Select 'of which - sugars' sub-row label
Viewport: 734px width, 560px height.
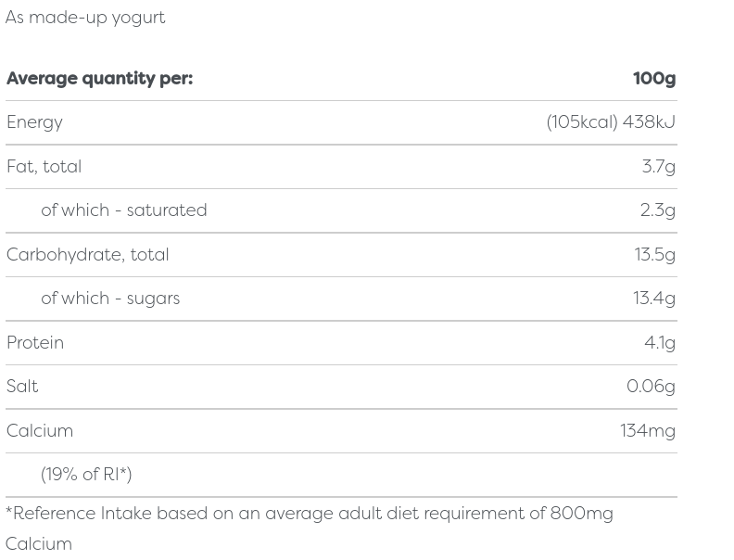click(x=110, y=299)
